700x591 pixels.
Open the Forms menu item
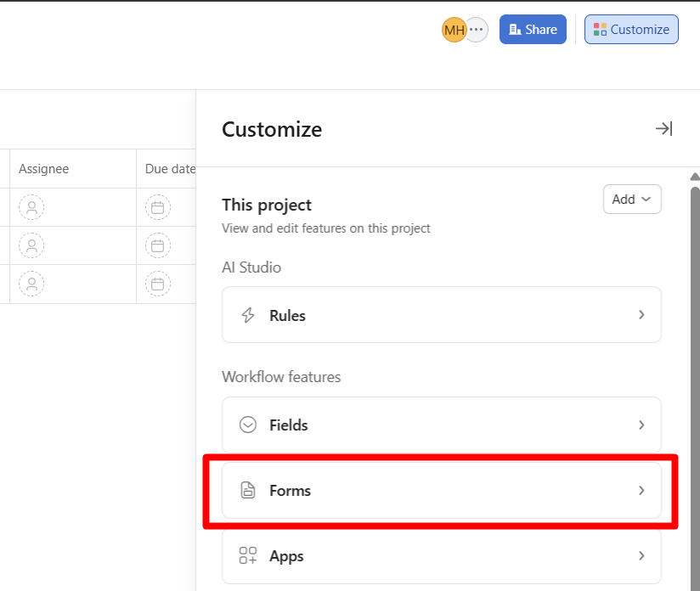[441, 491]
